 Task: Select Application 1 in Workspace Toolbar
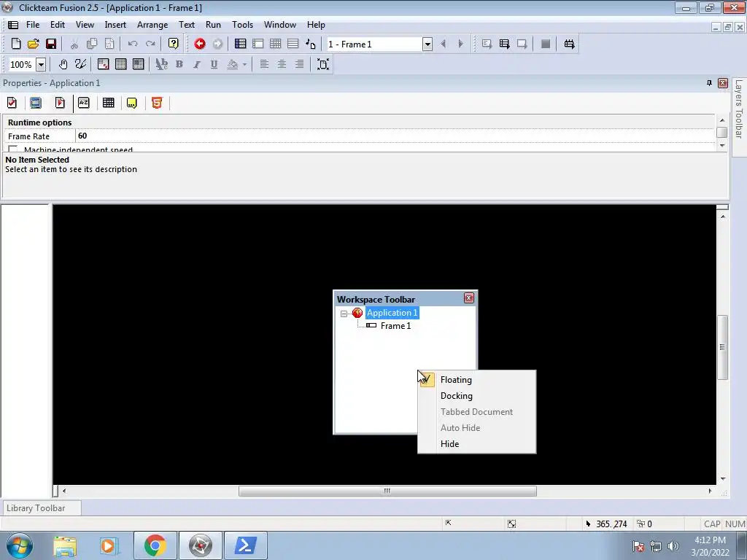(392, 313)
